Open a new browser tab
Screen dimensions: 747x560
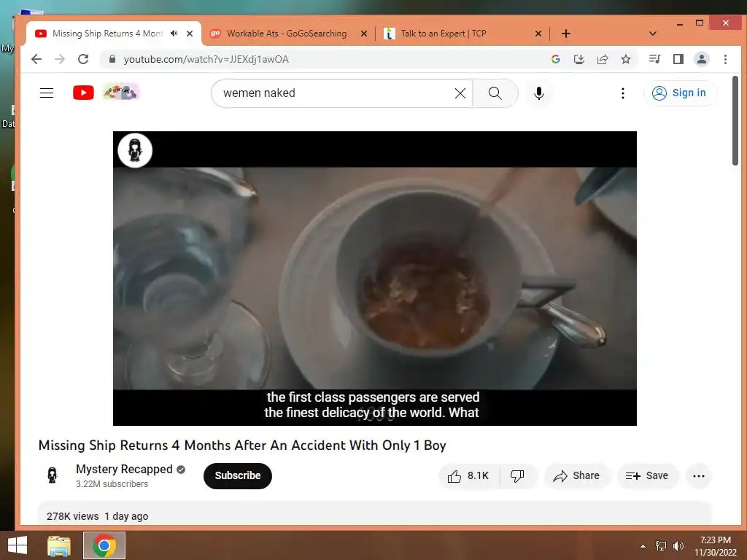566,34
